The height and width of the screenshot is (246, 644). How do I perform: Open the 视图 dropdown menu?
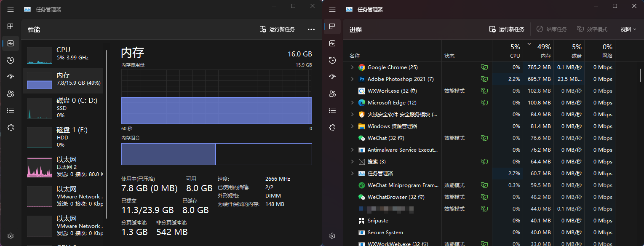point(627,29)
